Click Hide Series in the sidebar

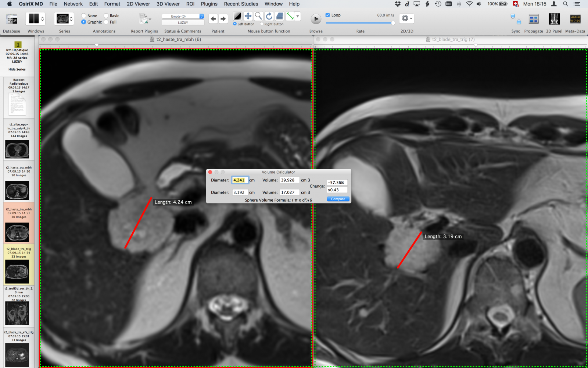[17, 69]
